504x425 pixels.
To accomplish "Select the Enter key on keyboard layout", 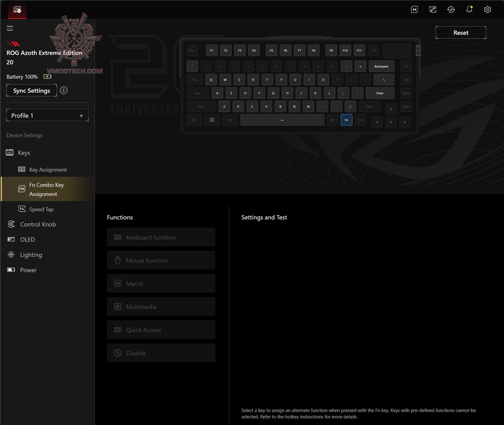I will point(380,93).
